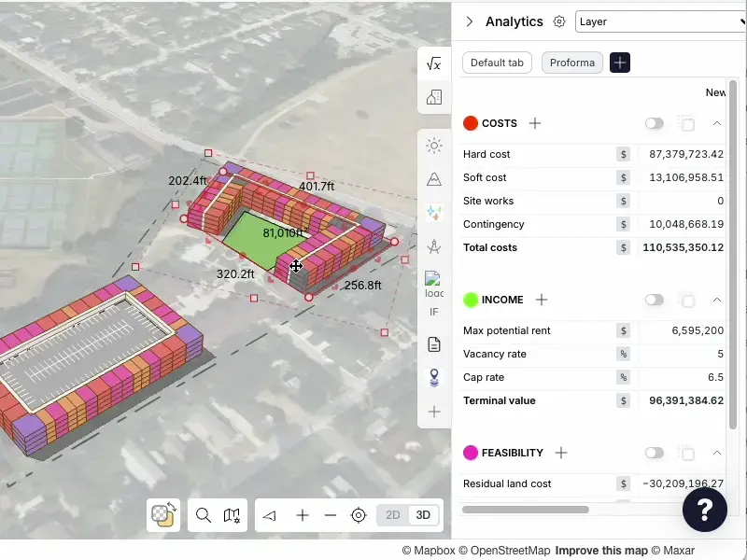747x560 pixels.
Task: Switch to the Proforma tab
Action: (571, 63)
